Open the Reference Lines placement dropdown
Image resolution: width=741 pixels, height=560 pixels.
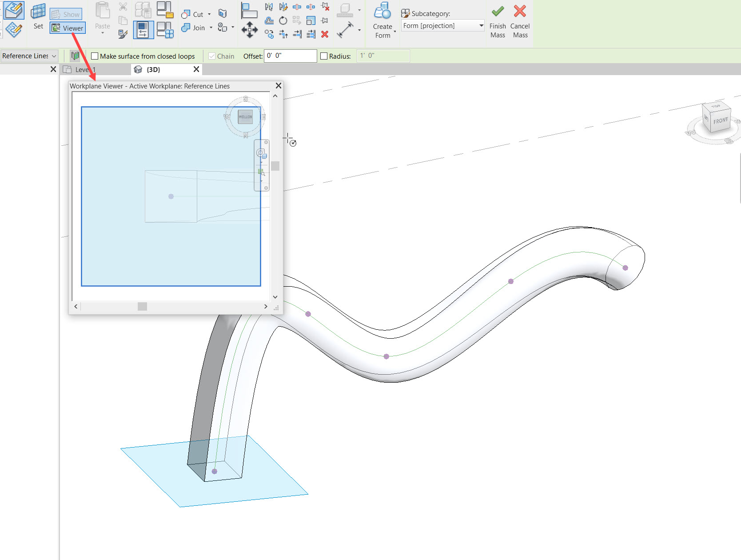coord(29,56)
